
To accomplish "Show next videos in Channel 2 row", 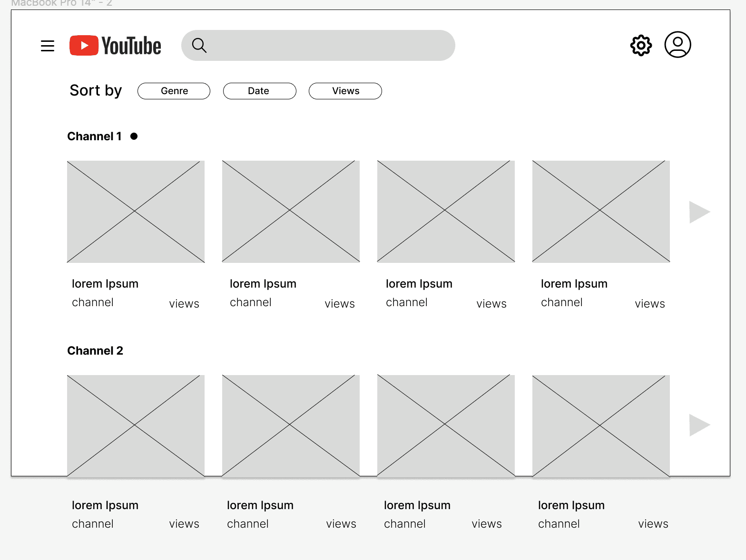I will (x=699, y=425).
